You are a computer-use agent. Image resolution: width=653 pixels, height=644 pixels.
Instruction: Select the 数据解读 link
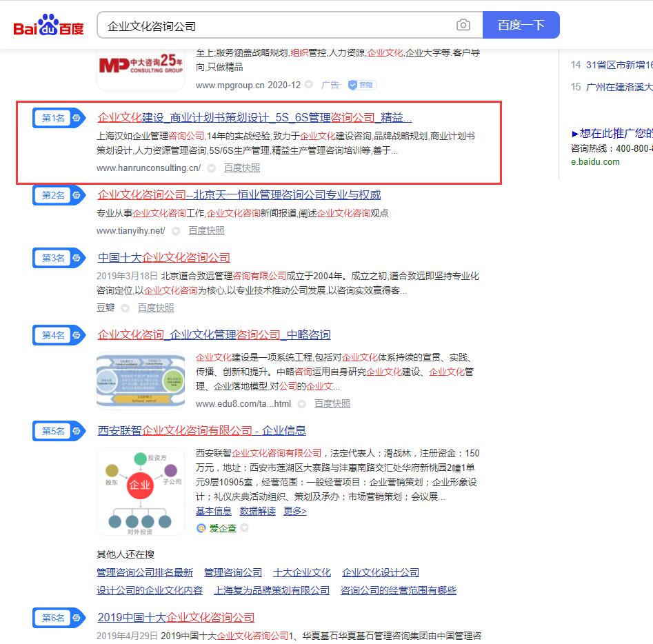(257, 511)
